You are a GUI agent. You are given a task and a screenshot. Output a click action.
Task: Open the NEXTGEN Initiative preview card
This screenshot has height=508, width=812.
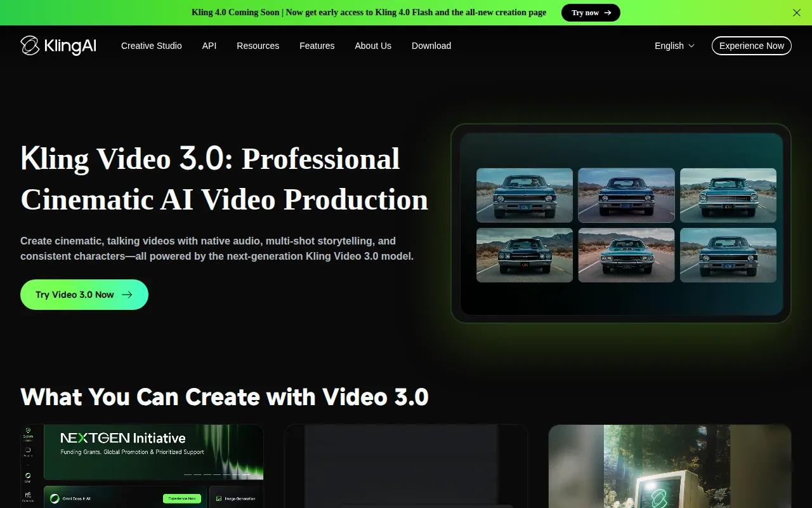click(142, 466)
